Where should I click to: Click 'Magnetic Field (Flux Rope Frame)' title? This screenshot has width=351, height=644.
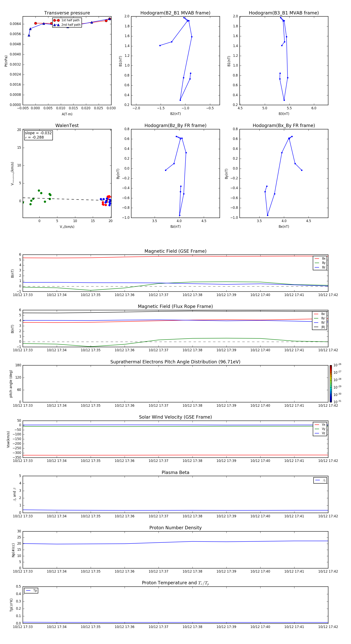(x=175, y=307)
